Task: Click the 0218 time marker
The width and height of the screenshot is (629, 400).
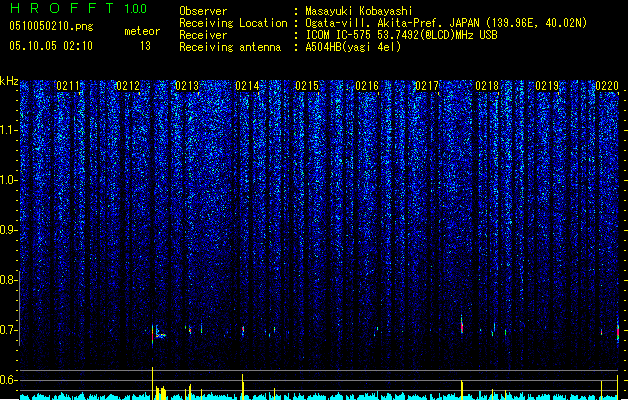Action: pyautogui.click(x=487, y=86)
